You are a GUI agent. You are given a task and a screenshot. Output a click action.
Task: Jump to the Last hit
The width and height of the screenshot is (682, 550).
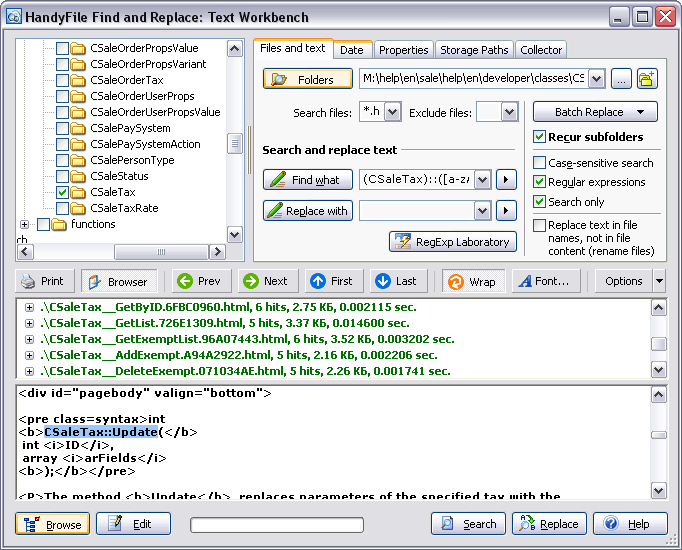pos(398,281)
